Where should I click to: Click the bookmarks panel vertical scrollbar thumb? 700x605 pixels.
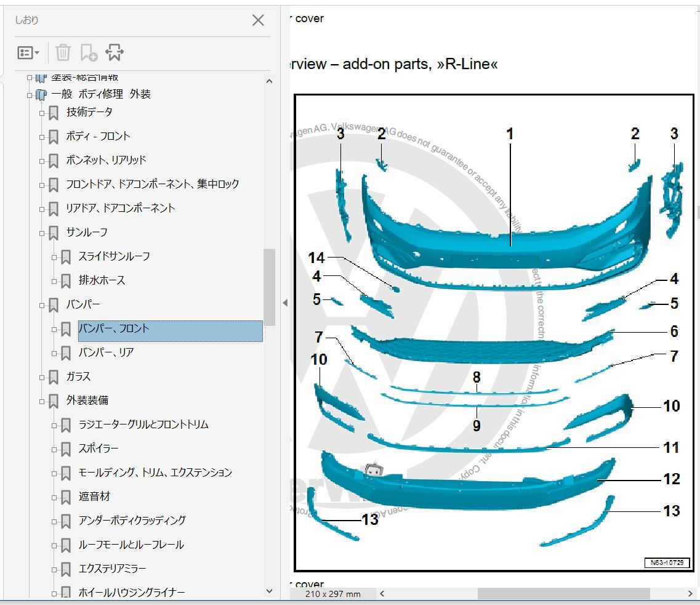pyautogui.click(x=269, y=287)
